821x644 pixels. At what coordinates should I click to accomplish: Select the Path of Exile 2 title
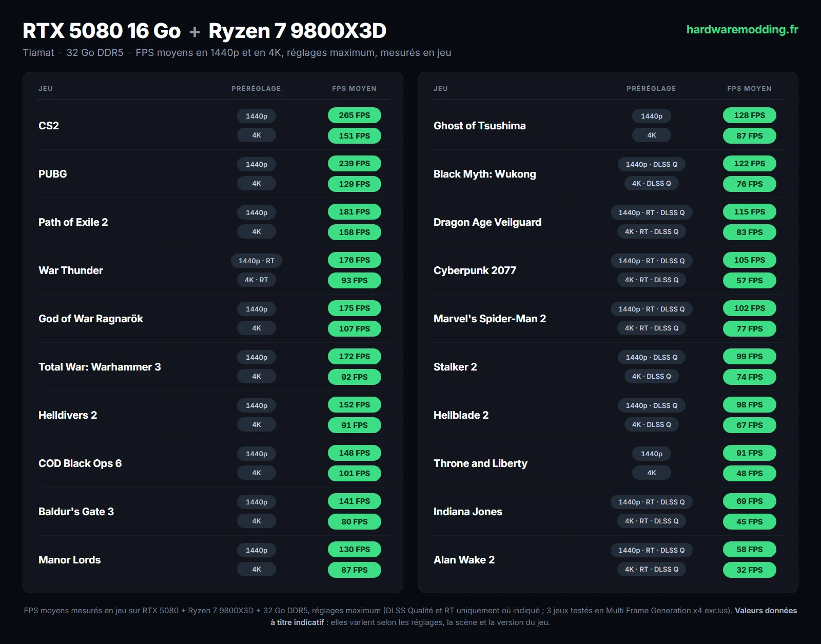coord(73,222)
